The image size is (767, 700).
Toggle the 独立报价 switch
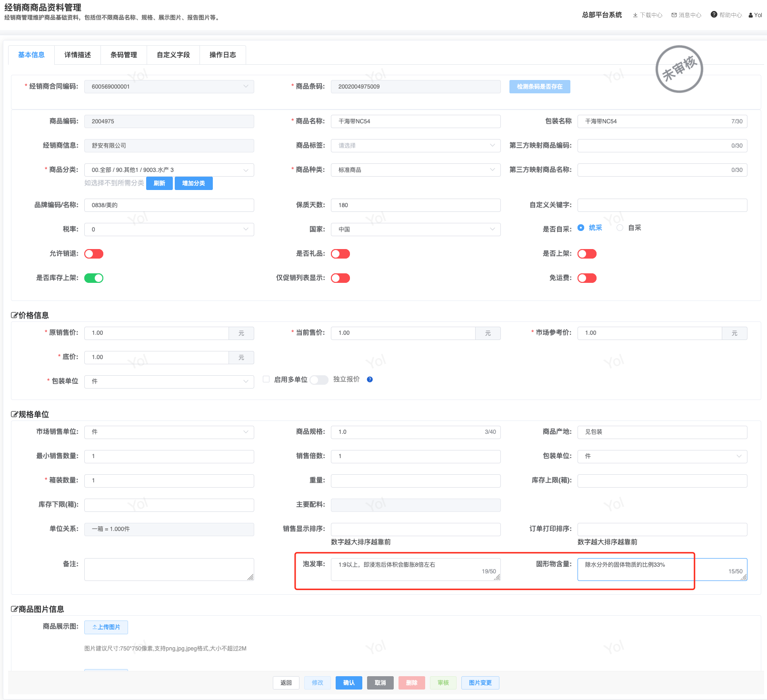[319, 380]
